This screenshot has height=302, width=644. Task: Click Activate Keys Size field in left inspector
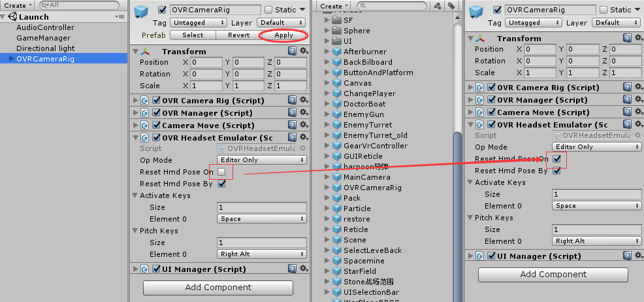(262, 207)
